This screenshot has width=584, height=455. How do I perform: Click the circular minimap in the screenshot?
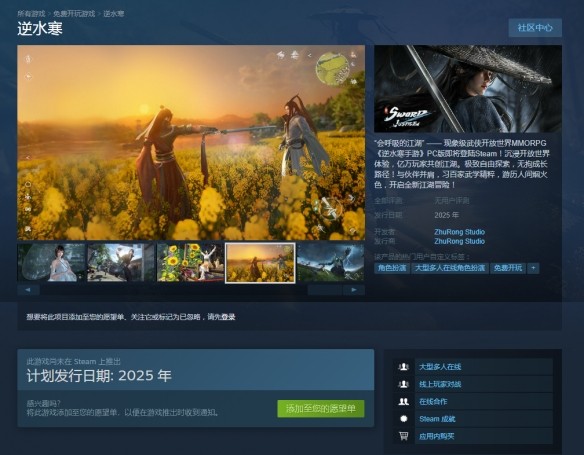(332, 69)
